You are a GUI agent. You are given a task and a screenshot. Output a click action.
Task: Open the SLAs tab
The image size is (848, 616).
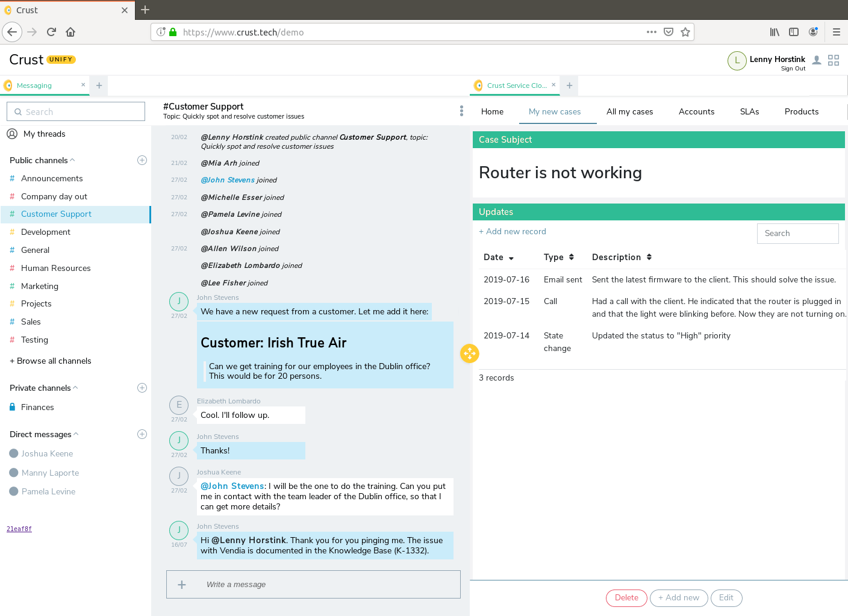coord(749,111)
